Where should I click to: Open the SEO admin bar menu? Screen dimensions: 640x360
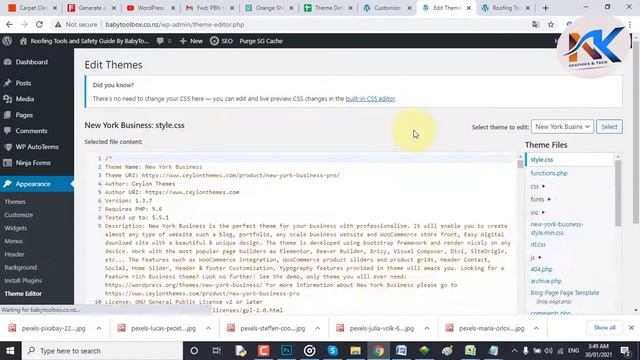(x=222, y=41)
